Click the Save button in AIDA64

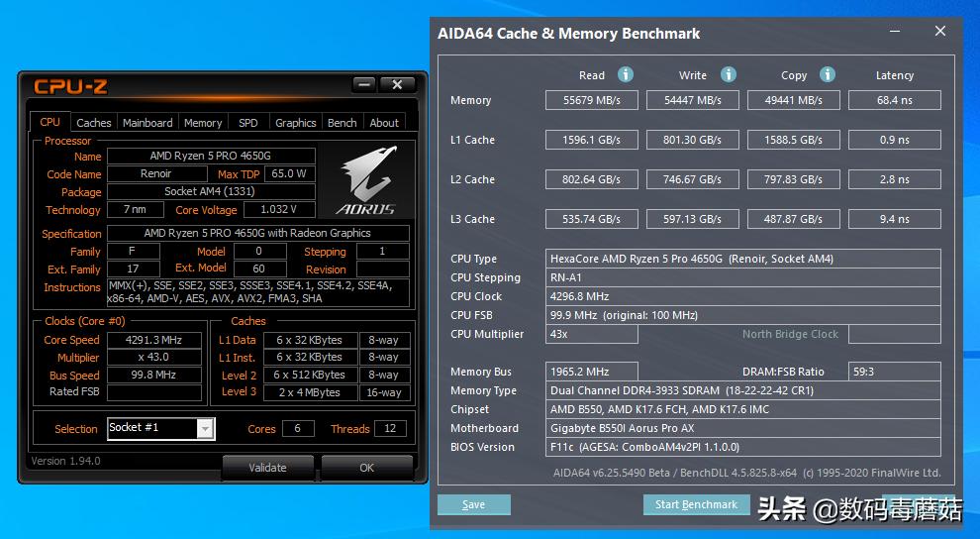pos(474,504)
